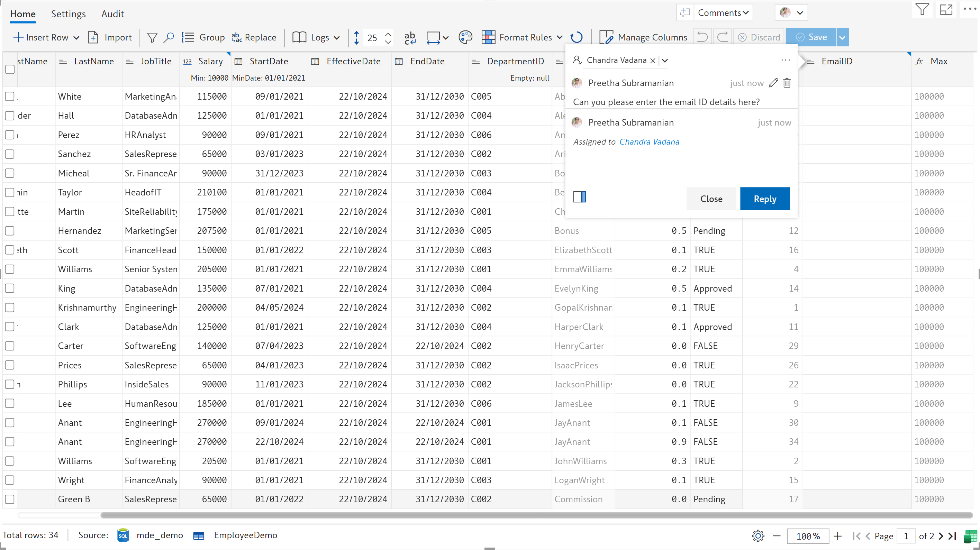980x550 pixels.
Task: Open the Audit tab
Action: tap(112, 14)
